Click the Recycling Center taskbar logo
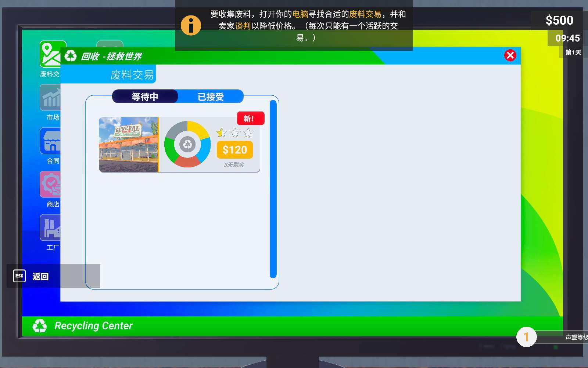The image size is (588, 368). click(40, 326)
